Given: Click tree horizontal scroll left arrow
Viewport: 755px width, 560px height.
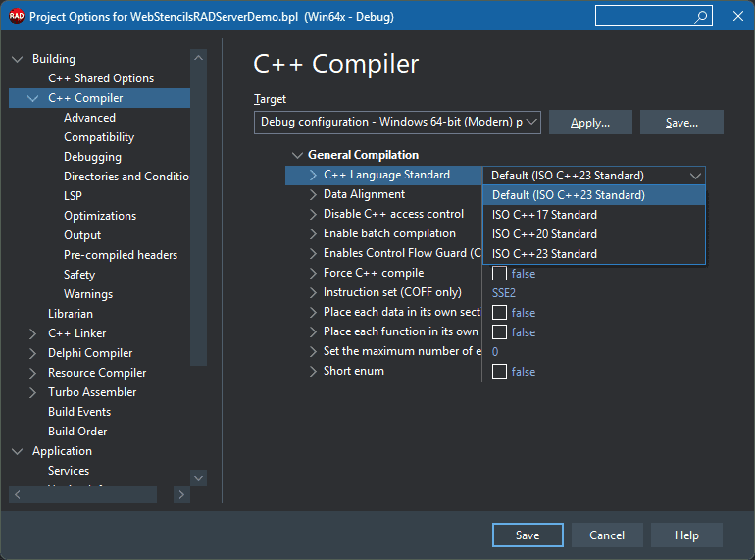Looking at the screenshot, I should coord(18,494).
